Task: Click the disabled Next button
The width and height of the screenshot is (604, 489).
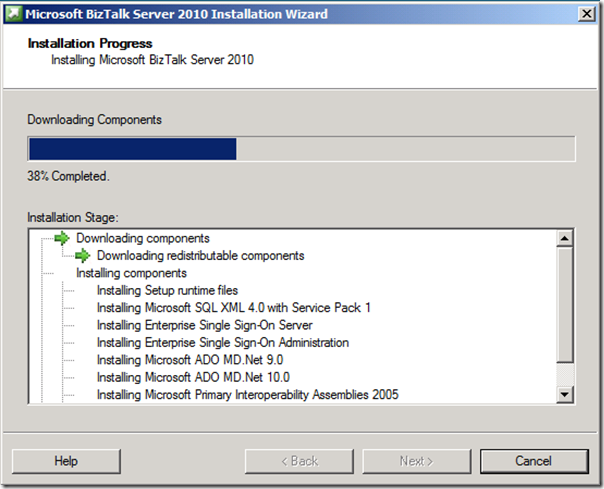Action: pyautogui.click(x=416, y=461)
